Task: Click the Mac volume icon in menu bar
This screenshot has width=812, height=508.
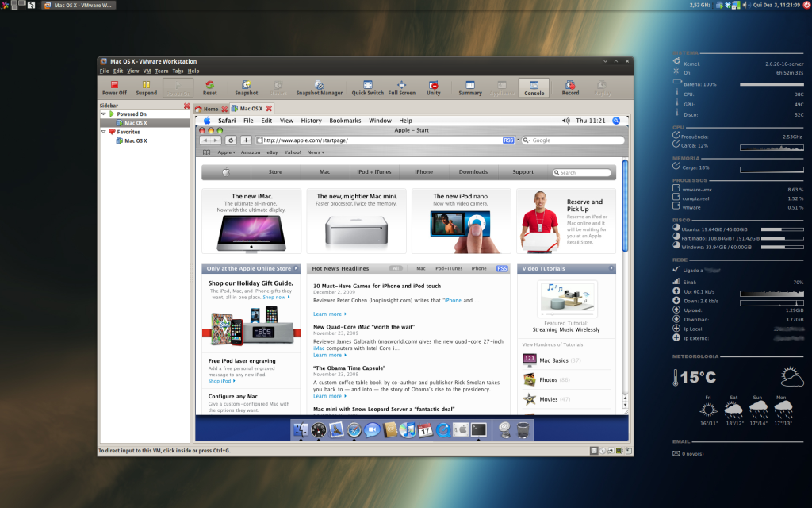Action: tap(565, 121)
